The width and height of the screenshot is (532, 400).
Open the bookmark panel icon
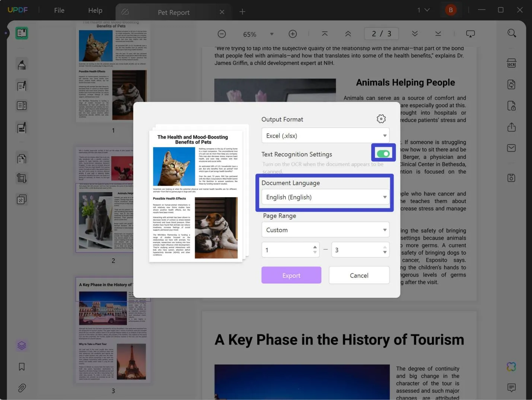click(x=22, y=367)
